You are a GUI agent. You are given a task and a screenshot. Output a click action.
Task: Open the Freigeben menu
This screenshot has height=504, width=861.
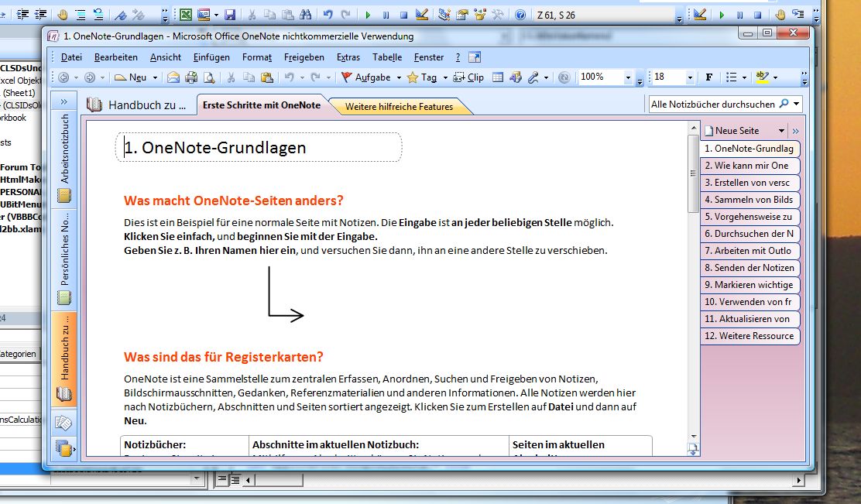pos(304,57)
